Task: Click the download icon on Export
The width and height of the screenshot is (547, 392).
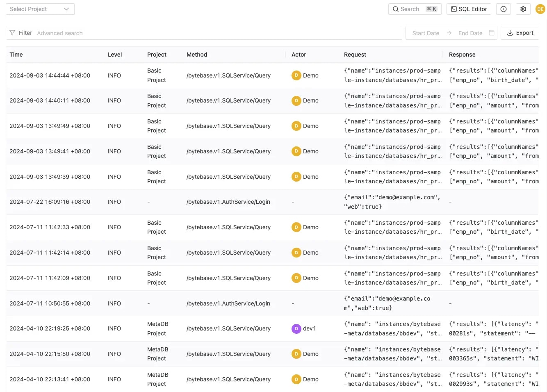Action: pyautogui.click(x=510, y=33)
